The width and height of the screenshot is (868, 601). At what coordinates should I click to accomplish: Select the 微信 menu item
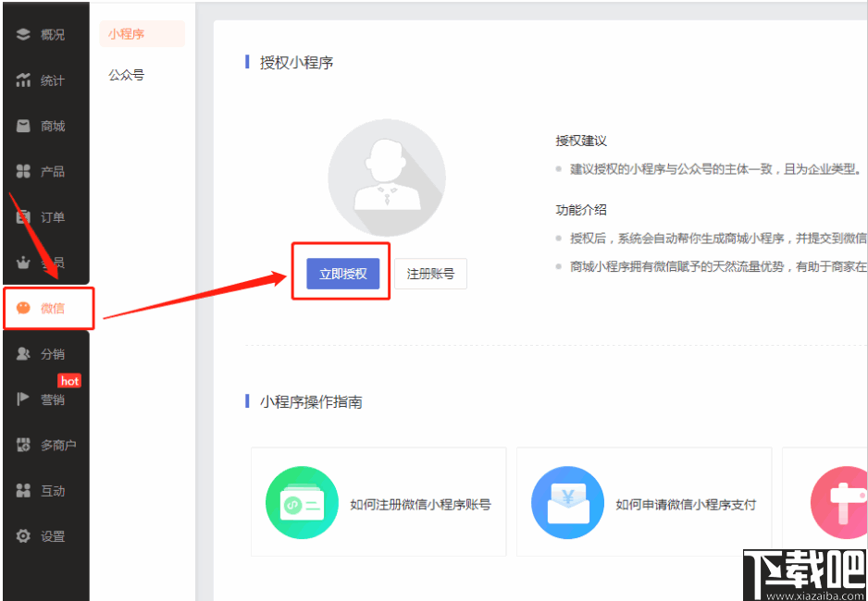[53, 308]
